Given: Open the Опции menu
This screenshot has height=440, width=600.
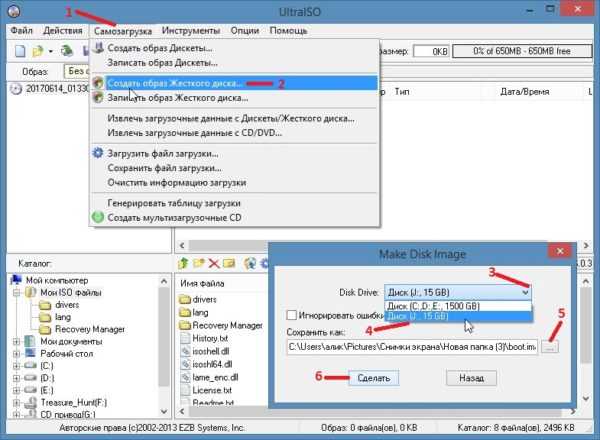Looking at the screenshot, I should click(x=245, y=31).
